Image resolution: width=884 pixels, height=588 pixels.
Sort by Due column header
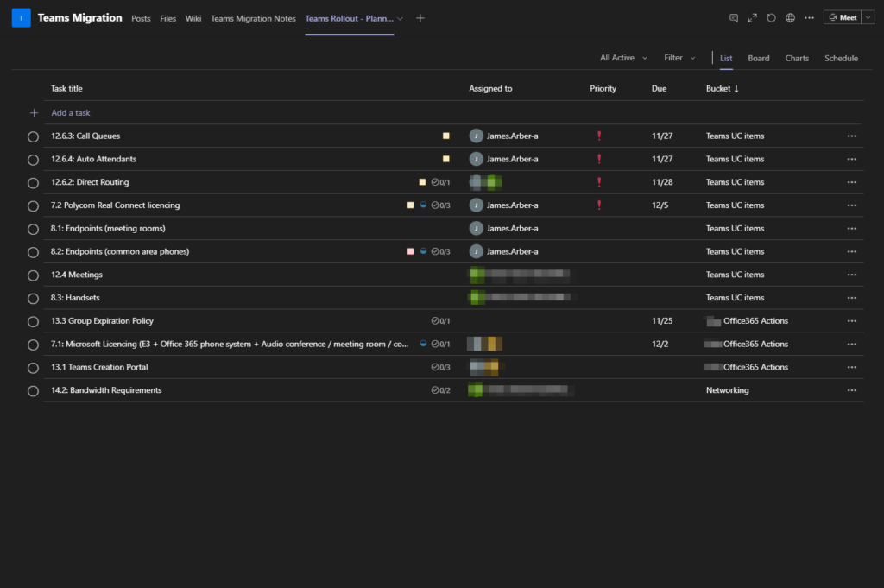[659, 89]
